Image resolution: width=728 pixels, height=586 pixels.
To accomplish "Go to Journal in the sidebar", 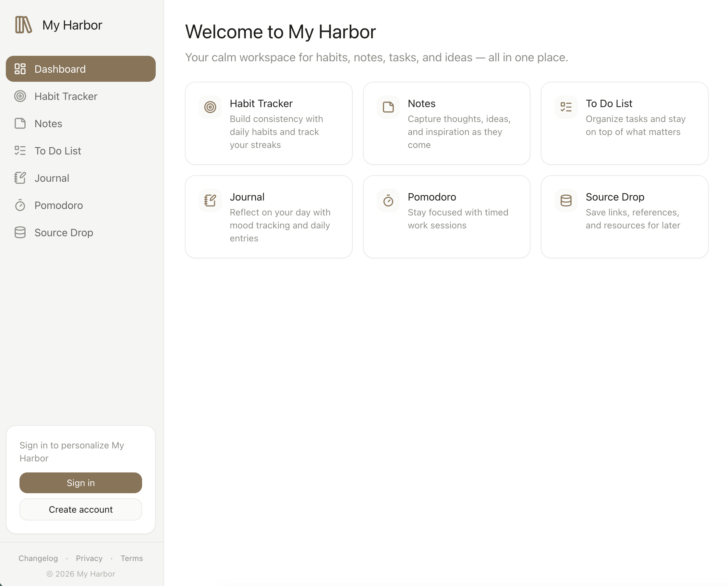I will (52, 178).
